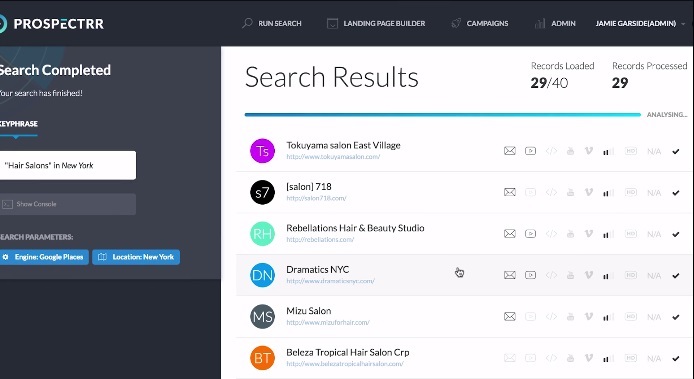694x379 pixels.
Task: Click the signal bars icon for Beleza Tropical
Action: (609, 358)
